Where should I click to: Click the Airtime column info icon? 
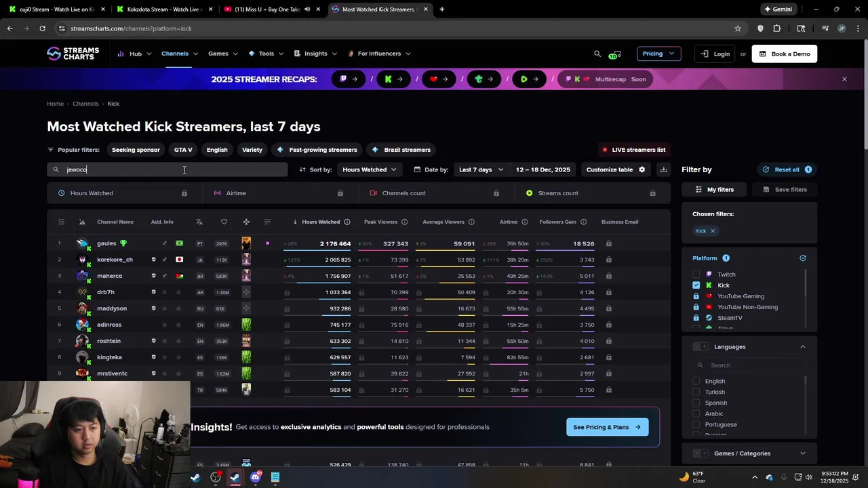click(524, 222)
